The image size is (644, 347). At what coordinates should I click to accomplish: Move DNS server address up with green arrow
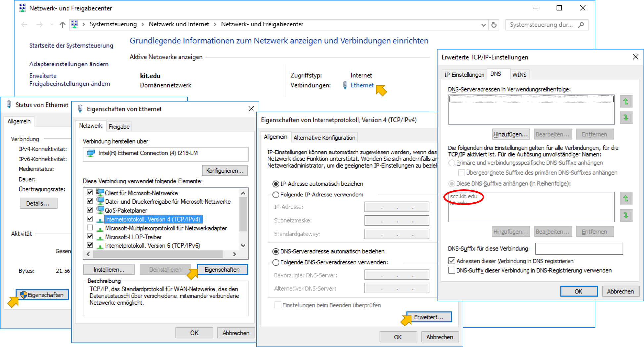(626, 102)
